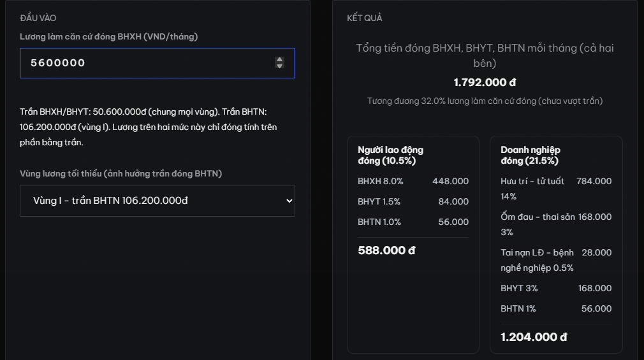Click the employee total 588.000 đ
This screenshot has width=644, height=360.
[386, 250]
